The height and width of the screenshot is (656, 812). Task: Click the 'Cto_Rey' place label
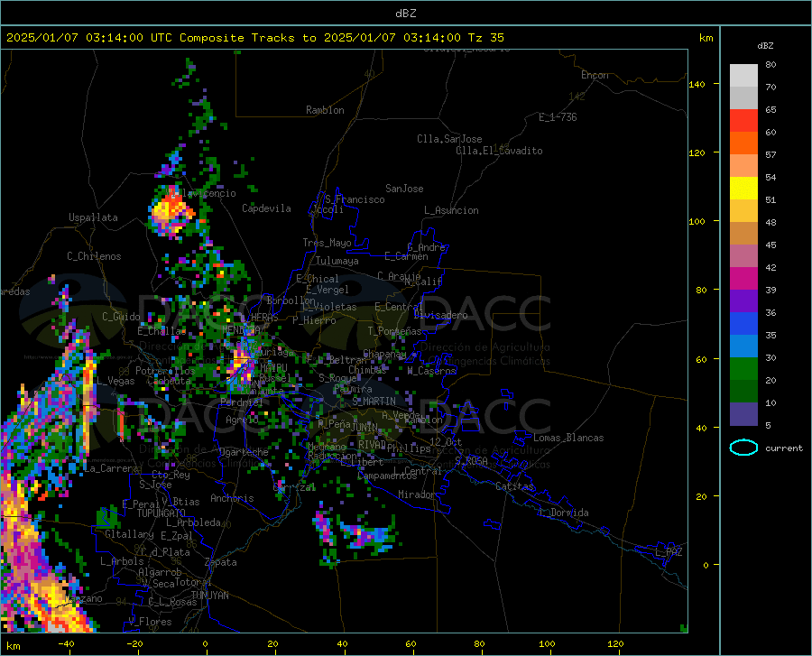171,475
